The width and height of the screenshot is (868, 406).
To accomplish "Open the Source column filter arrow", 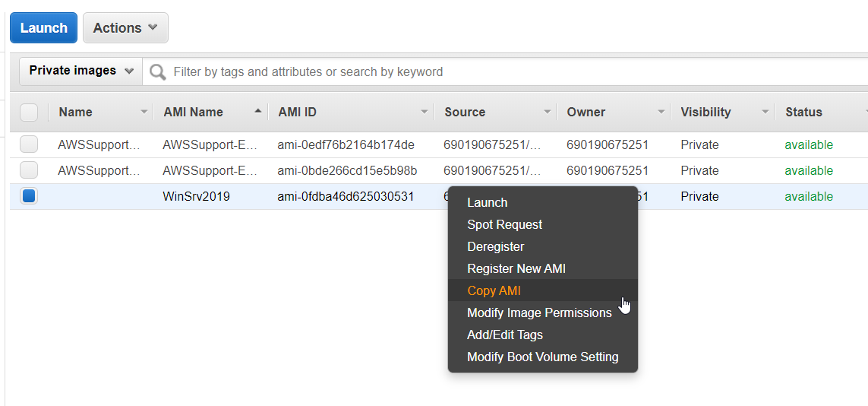I will click(548, 113).
